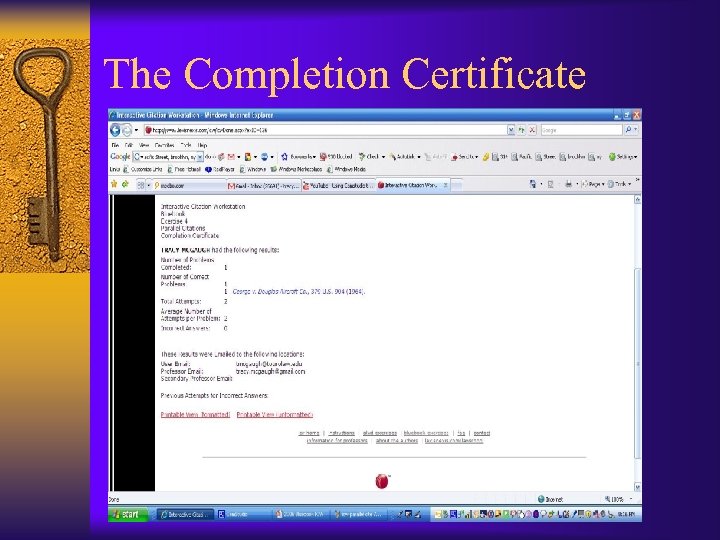Select Interactive Citation taskbar button

[x=185, y=515]
